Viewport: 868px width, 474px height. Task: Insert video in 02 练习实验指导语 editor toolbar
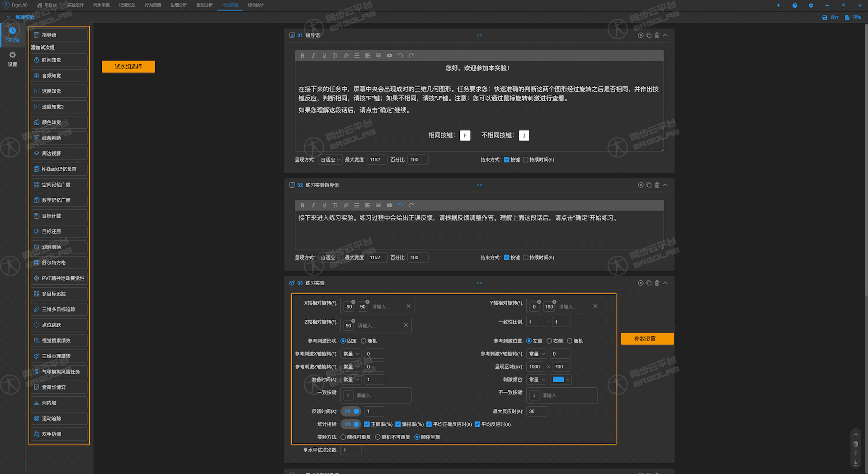389,205
